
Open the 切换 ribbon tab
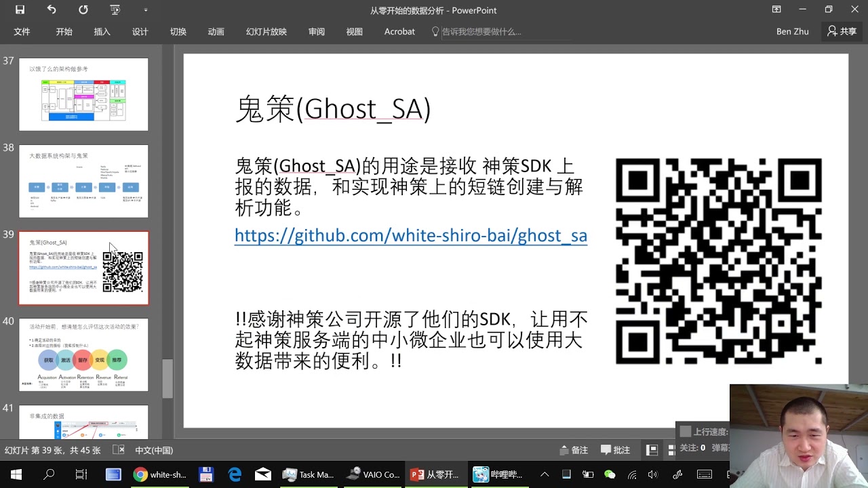point(178,31)
